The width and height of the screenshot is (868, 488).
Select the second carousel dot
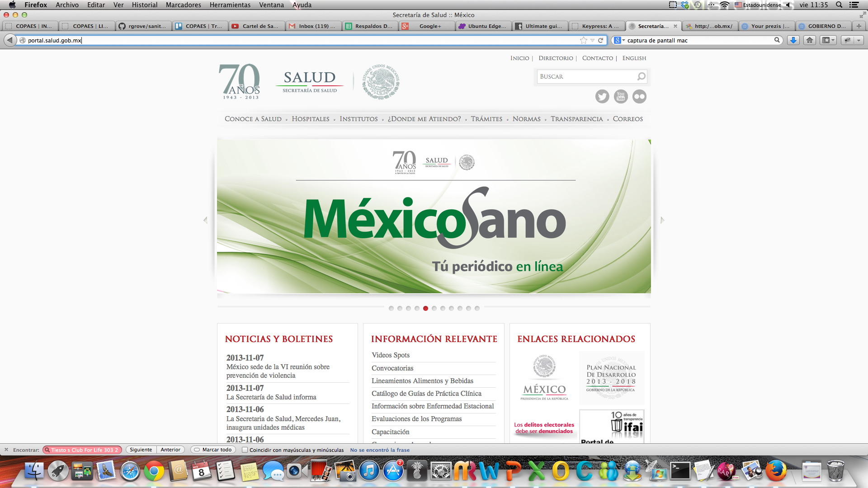(400, 308)
